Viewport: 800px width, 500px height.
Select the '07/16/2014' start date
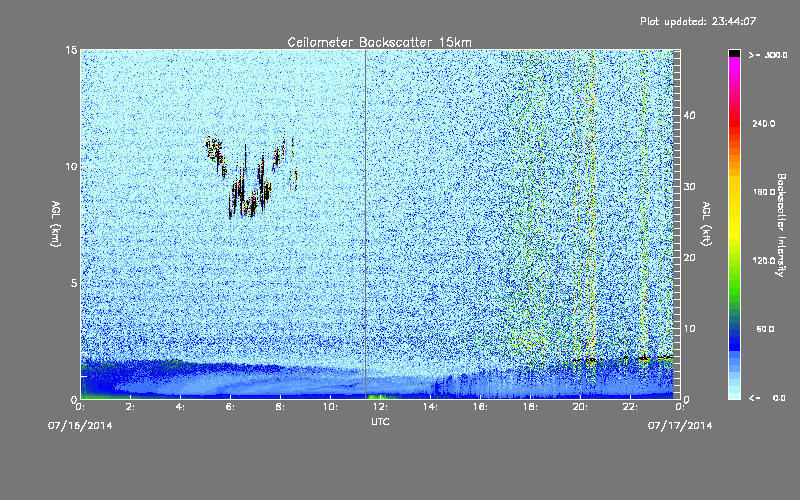click(x=80, y=426)
